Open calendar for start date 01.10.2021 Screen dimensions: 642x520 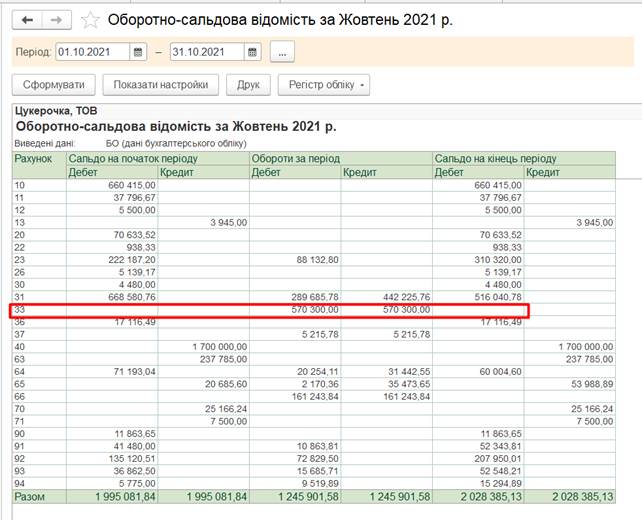(x=139, y=51)
